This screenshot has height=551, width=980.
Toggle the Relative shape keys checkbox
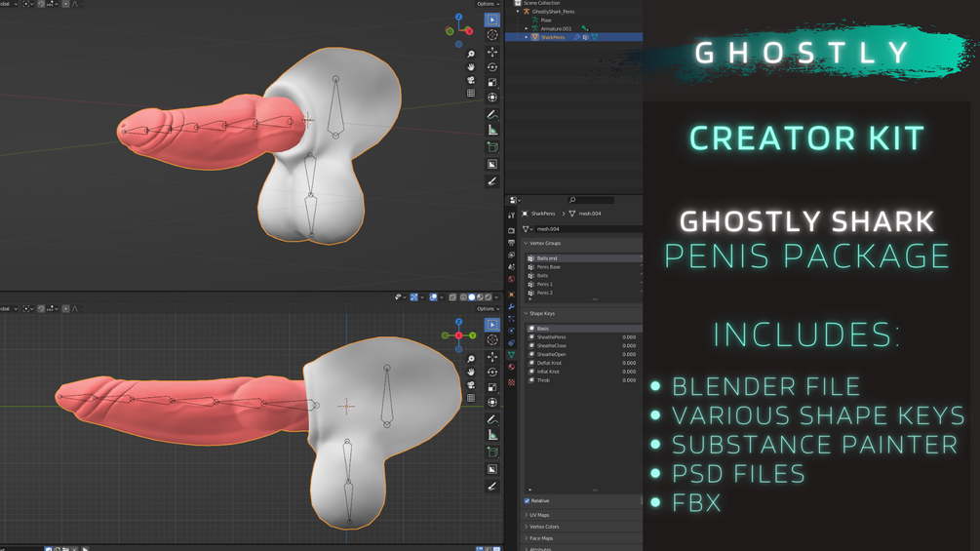click(x=527, y=501)
